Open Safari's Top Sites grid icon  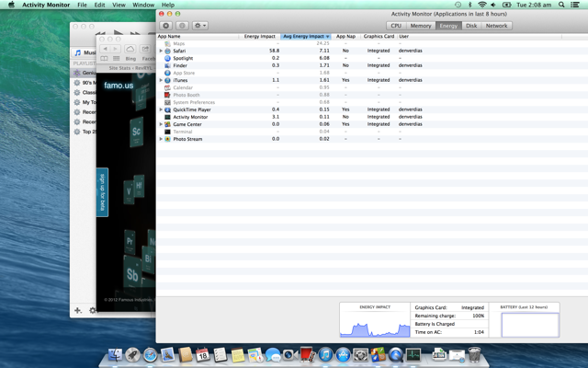[117, 59]
